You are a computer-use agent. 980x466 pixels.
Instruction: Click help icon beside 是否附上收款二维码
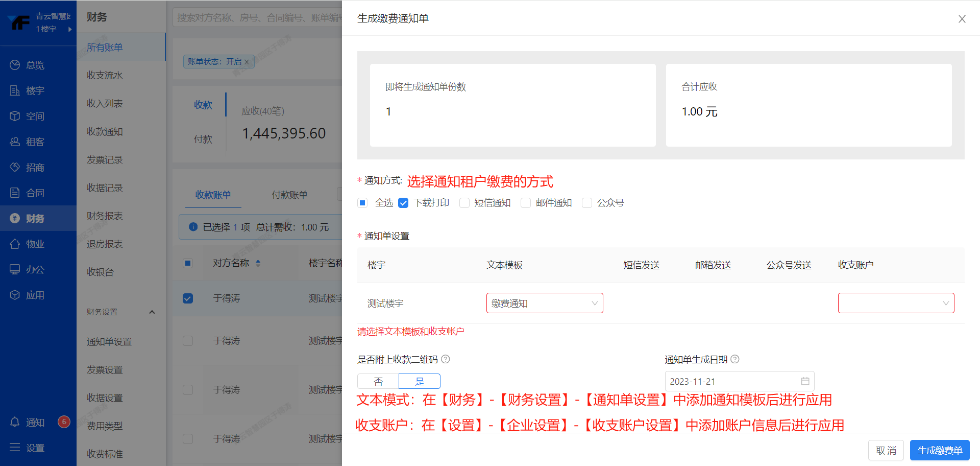[x=446, y=359]
